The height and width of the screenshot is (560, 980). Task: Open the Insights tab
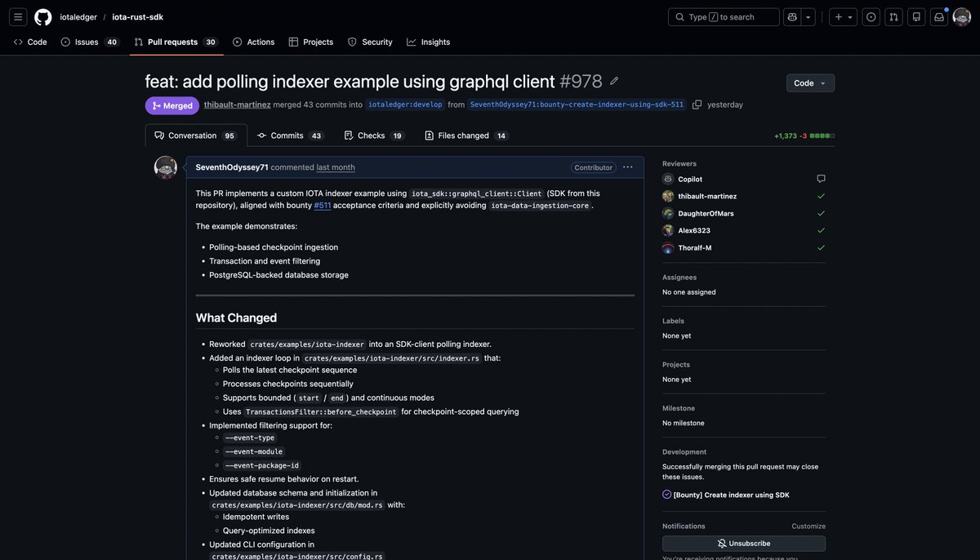coord(429,42)
